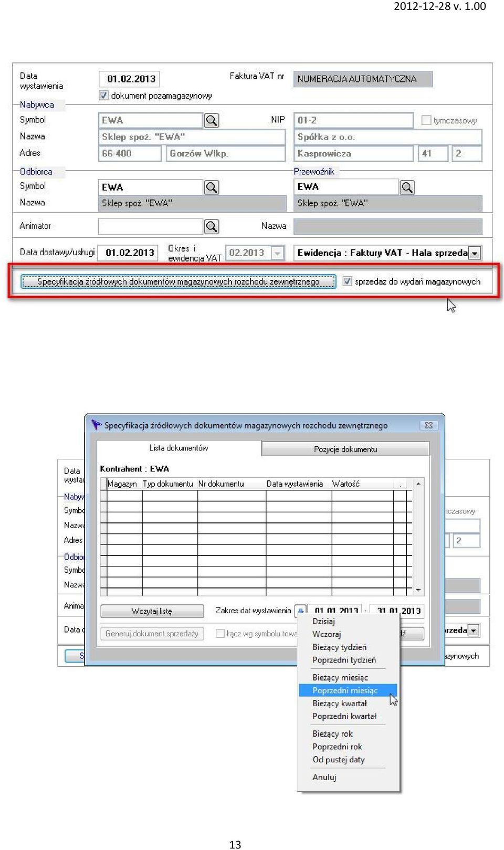Screen dimensions: 504x850
Task: Close the Specyfikacja dialog window
Action: pos(428,425)
